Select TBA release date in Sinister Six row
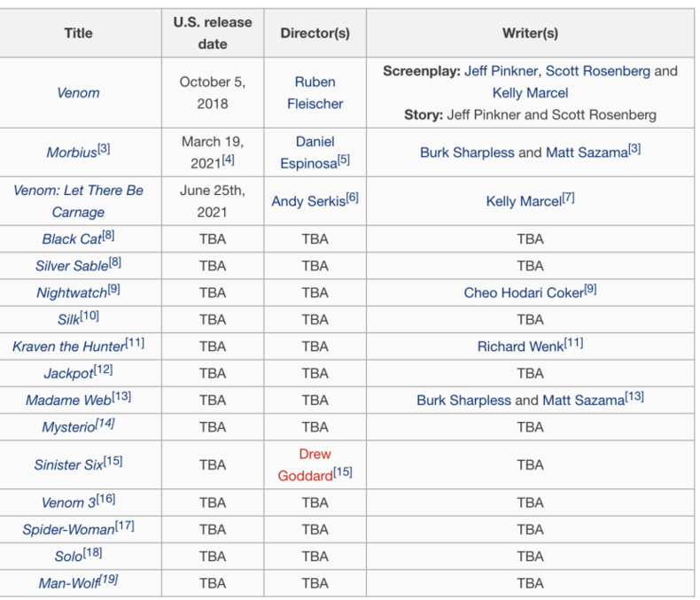Screen dimensions: 700x600 [213, 464]
